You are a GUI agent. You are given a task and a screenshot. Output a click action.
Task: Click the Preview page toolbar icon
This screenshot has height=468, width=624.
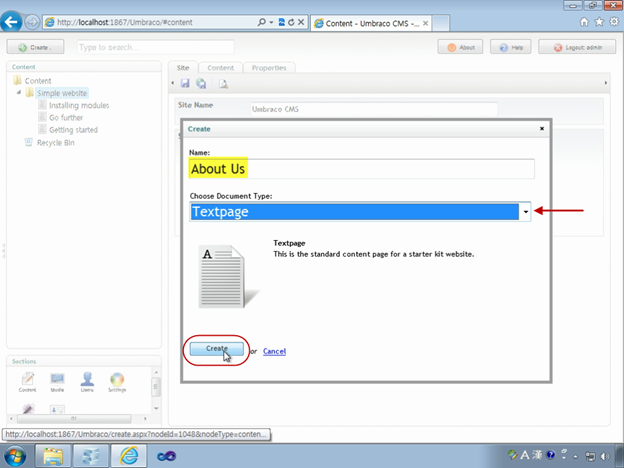coord(223,84)
